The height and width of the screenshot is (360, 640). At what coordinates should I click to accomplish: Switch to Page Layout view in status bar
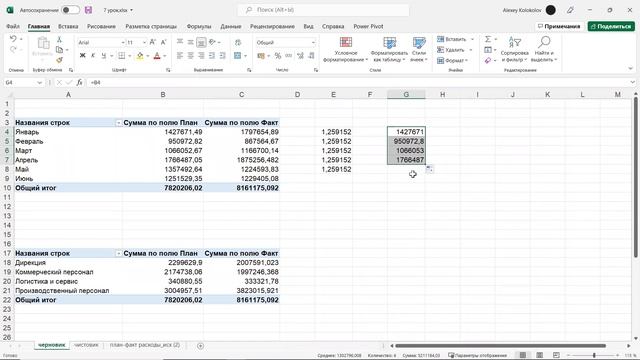[540, 355]
